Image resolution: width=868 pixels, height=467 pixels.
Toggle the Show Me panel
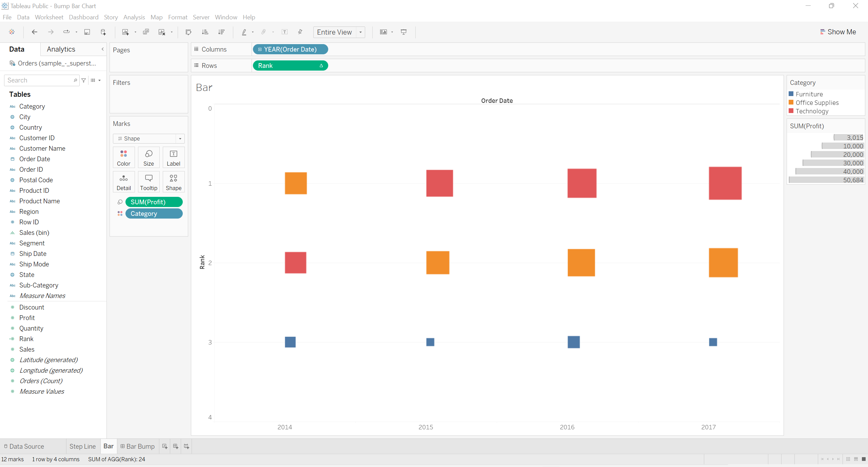point(838,32)
